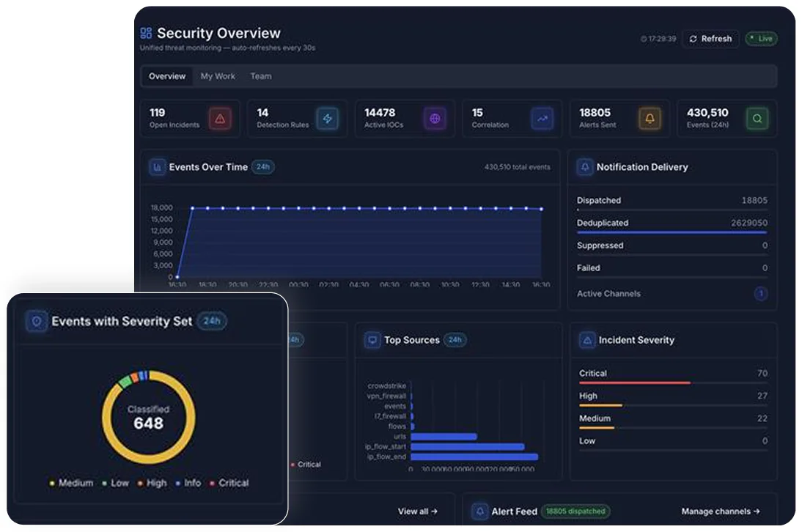Image resolution: width=802 pixels, height=532 pixels.
Task: Click the 430,510 total events label
Action: tap(517, 167)
